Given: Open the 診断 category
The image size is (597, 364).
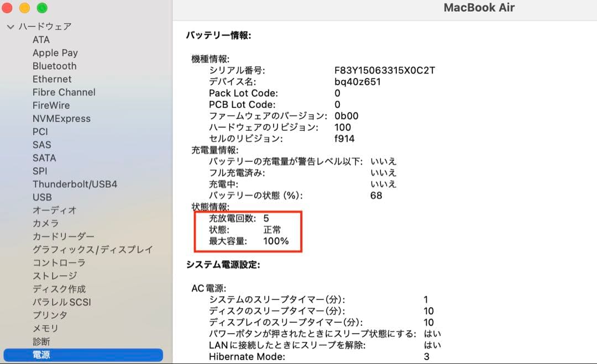Looking at the screenshot, I should pos(41,342).
